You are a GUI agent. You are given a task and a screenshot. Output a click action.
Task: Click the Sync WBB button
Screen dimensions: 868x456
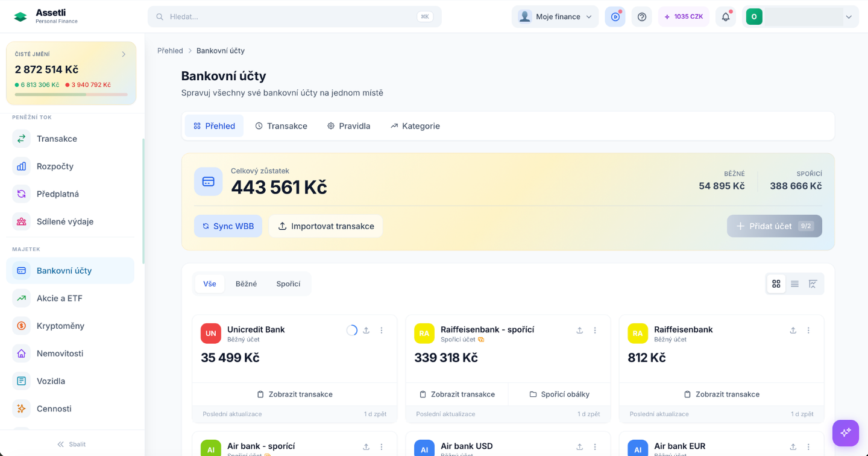(228, 226)
